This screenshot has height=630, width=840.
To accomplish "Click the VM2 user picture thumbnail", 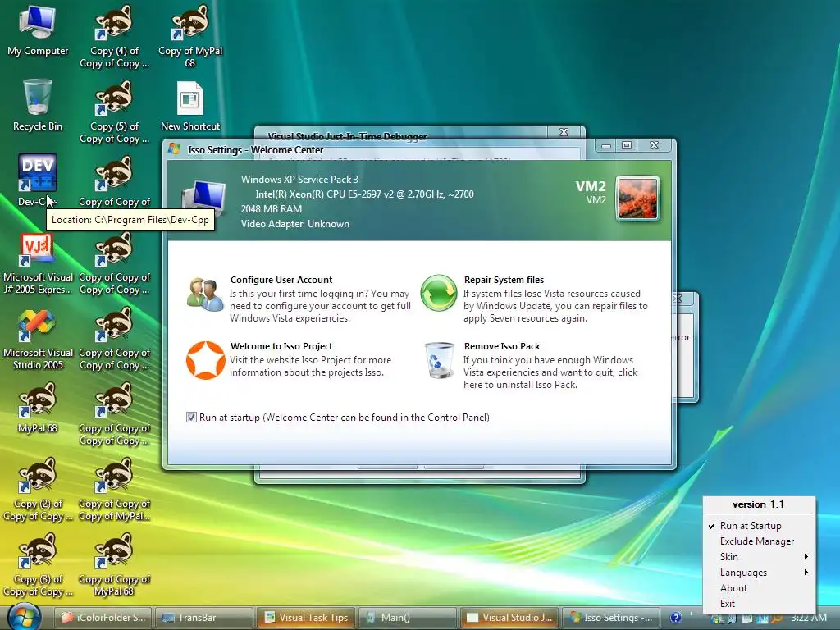I will point(637,199).
